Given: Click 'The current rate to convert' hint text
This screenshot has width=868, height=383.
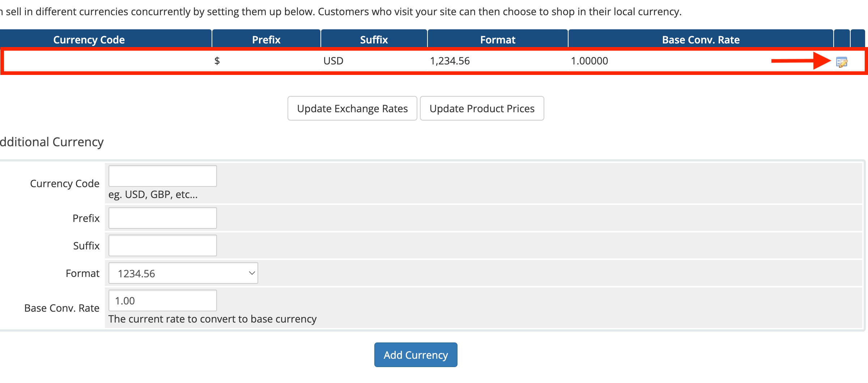Looking at the screenshot, I should 212,319.
